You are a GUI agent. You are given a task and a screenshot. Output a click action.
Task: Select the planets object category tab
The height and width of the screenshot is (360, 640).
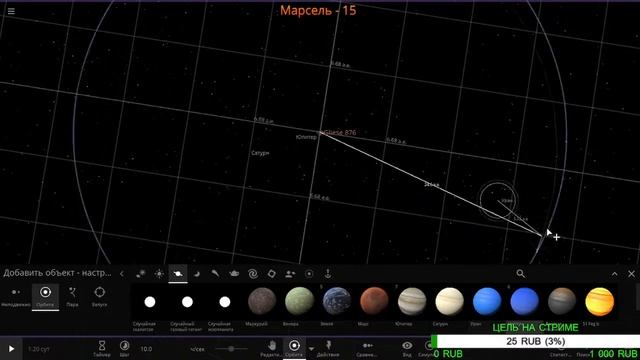pyautogui.click(x=178, y=274)
